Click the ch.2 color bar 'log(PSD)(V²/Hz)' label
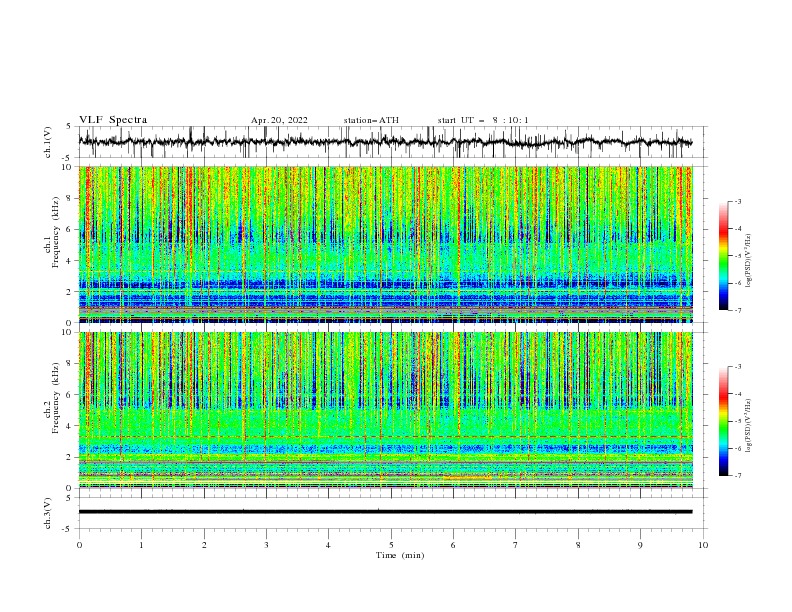Screen dimensions: 792x612 [748, 426]
